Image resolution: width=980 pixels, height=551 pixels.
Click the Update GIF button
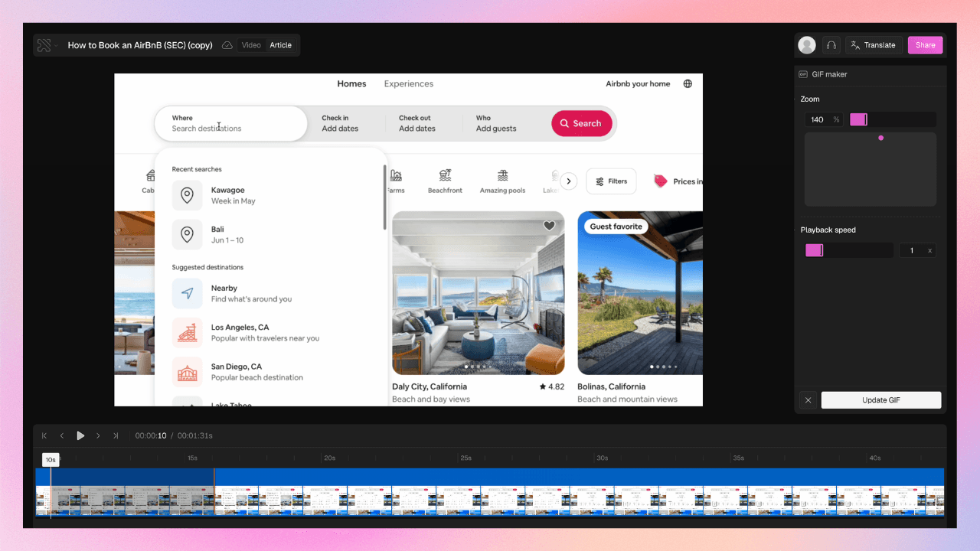880,400
